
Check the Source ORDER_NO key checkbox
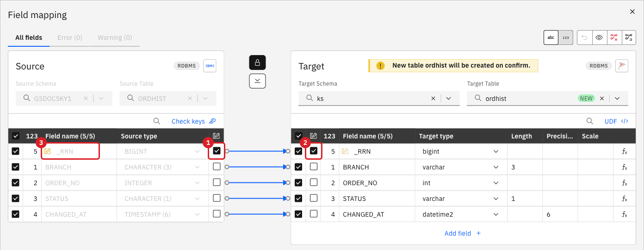point(217,182)
